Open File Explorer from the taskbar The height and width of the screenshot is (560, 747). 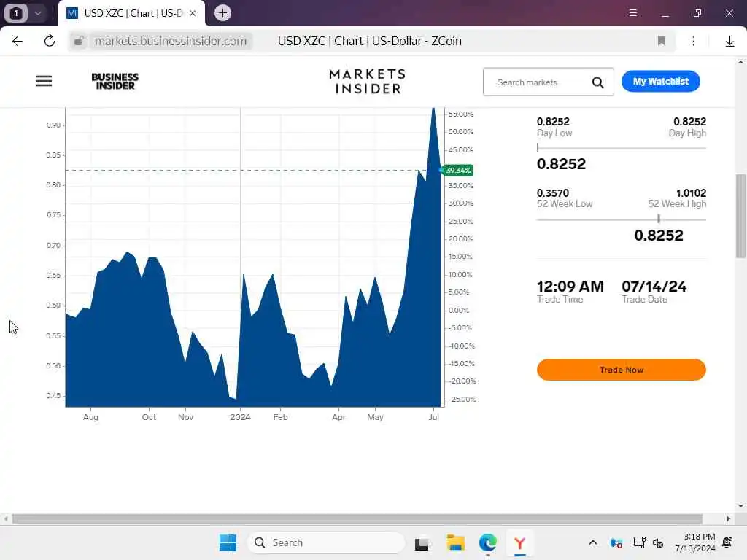455,542
